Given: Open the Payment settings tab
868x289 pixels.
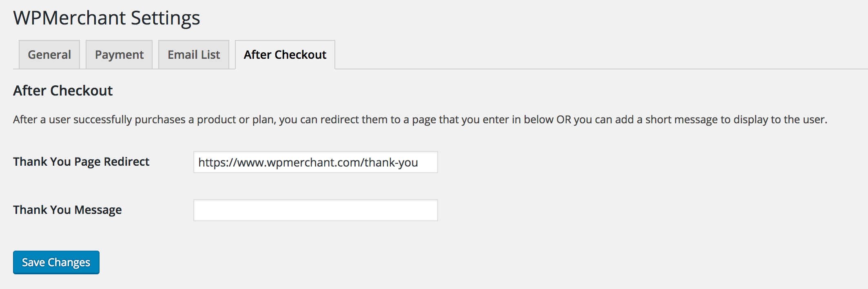Looking at the screenshot, I should pyautogui.click(x=119, y=55).
